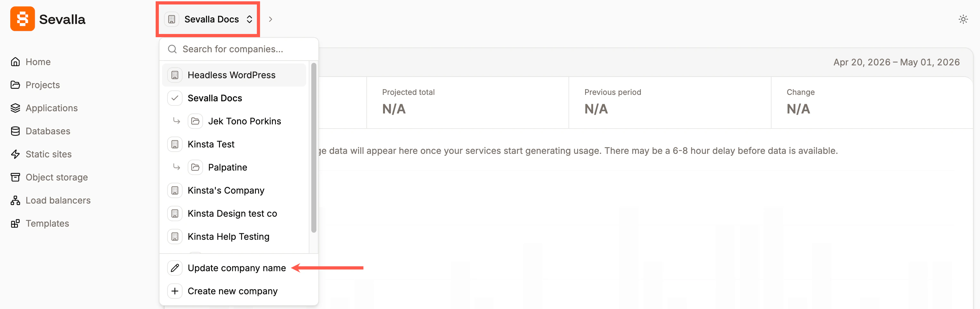Switch to Kinsta Help Testing company
980x309 pixels.
(x=234, y=237)
